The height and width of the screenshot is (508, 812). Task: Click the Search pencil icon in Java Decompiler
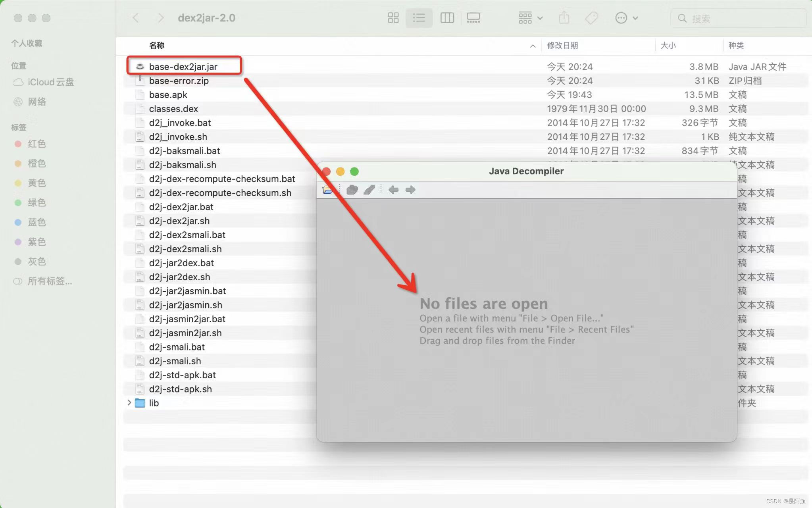pyautogui.click(x=369, y=190)
